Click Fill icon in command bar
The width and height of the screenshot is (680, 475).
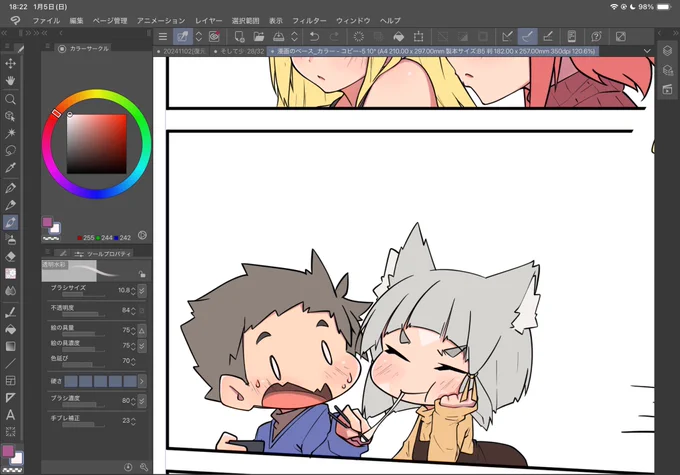click(x=399, y=37)
